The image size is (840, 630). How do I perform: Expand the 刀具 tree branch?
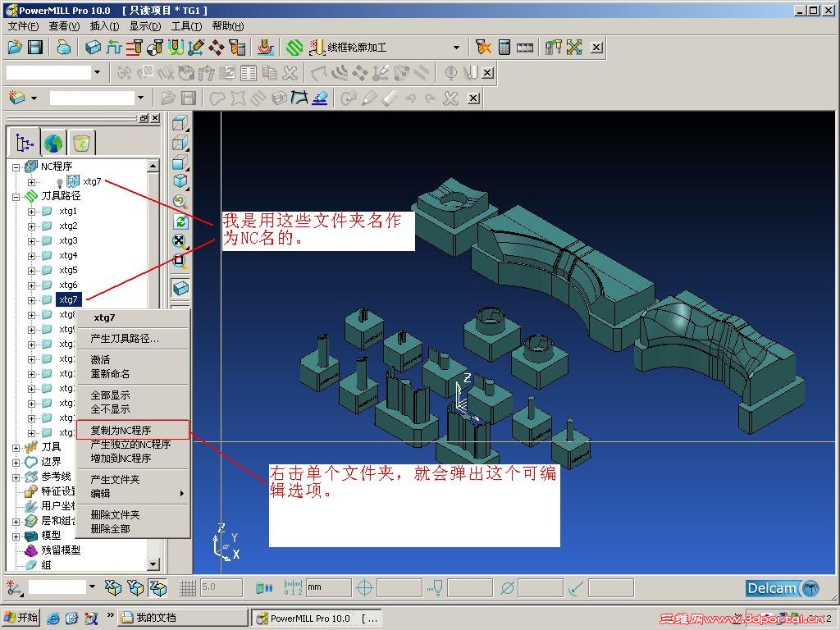click(x=16, y=448)
